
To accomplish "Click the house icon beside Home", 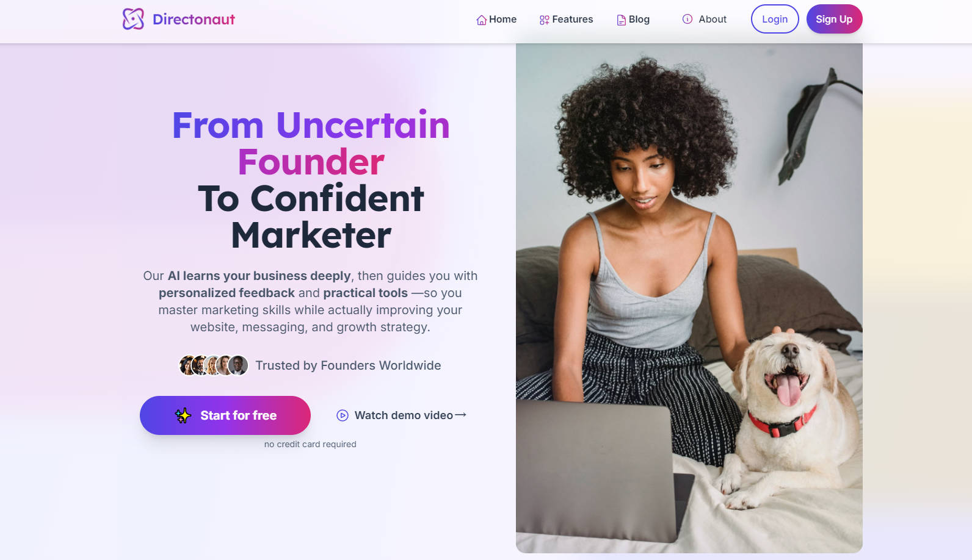I will pos(482,20).
